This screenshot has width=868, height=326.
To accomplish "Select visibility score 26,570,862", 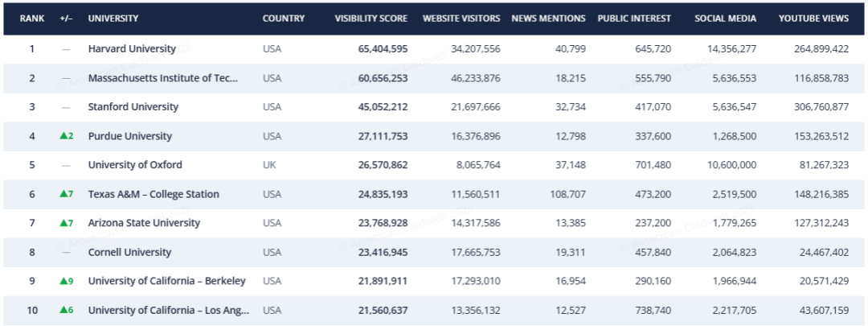I will pos(383,165).
